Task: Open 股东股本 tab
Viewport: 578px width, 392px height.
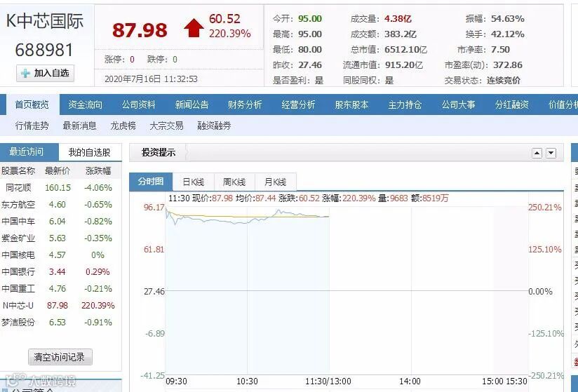Action: 351,104
